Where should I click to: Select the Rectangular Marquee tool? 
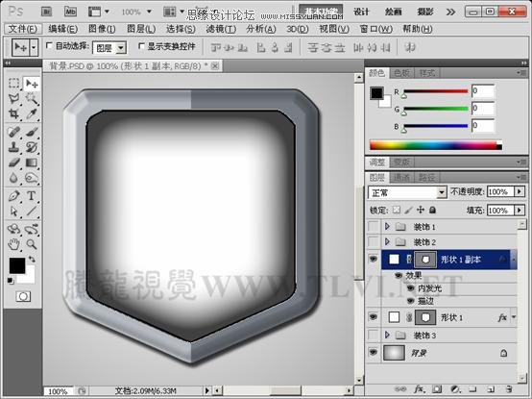point(13,83)
